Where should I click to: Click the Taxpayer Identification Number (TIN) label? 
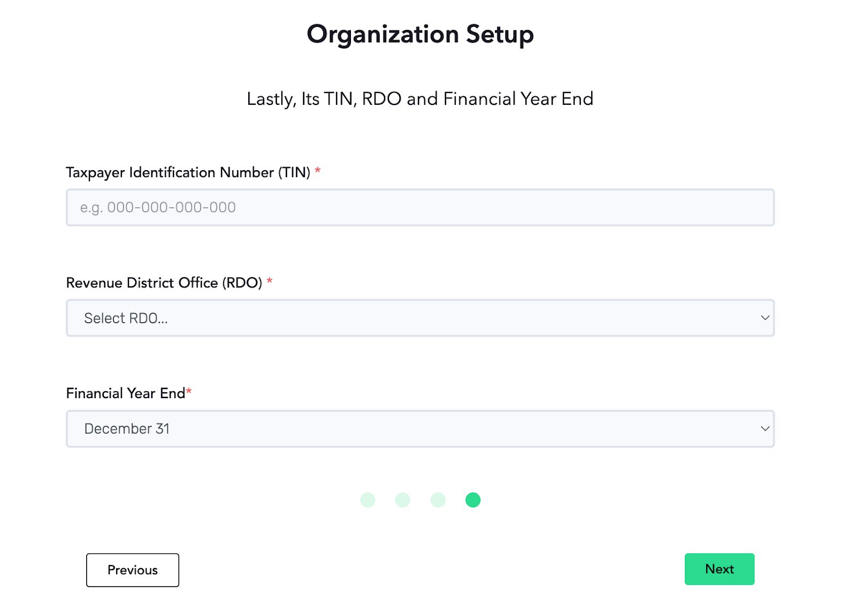coord(188,173)
